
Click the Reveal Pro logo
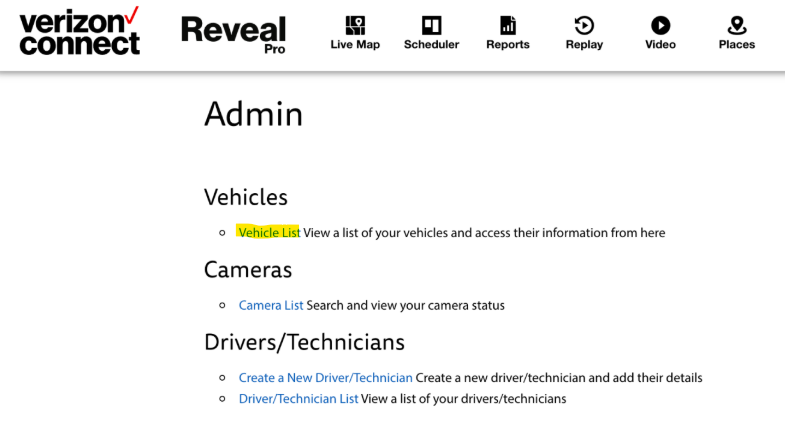coord(233,34)
